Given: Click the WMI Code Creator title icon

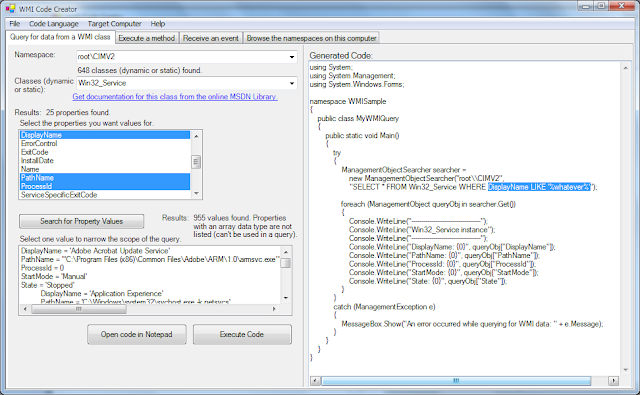Looking at the screenshot, I should click(x=10, y=9).
